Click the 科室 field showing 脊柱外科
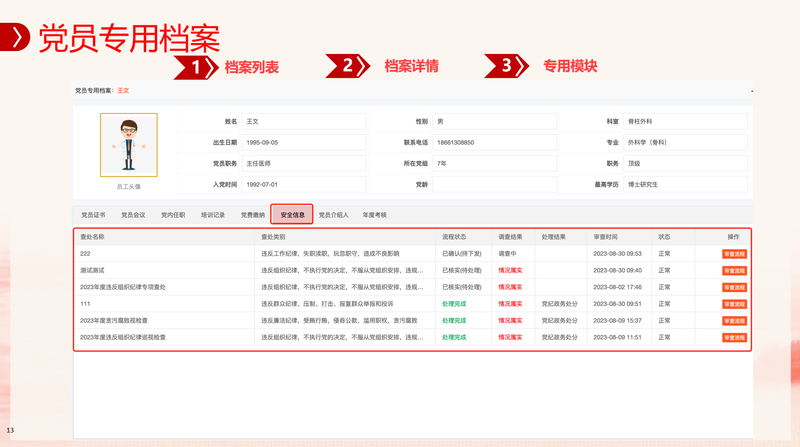The height and width of the screenshot is (447, 800). [x=685, y=121]
